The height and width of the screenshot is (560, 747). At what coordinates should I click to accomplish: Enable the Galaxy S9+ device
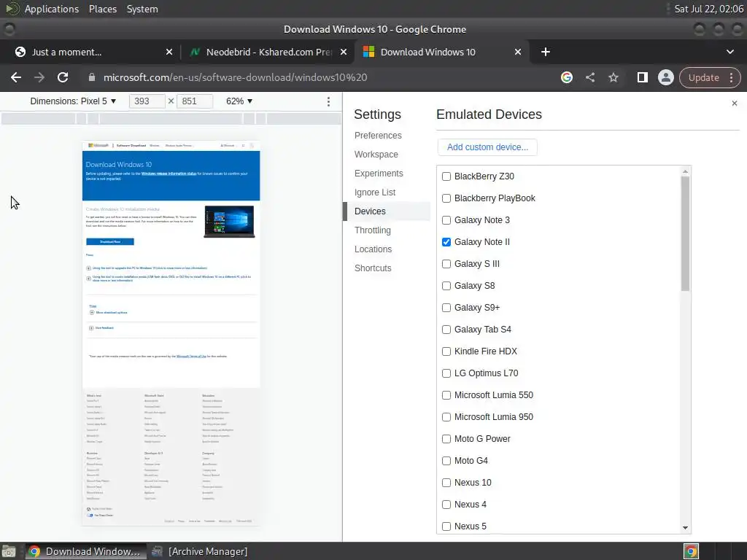pos(446,308)
